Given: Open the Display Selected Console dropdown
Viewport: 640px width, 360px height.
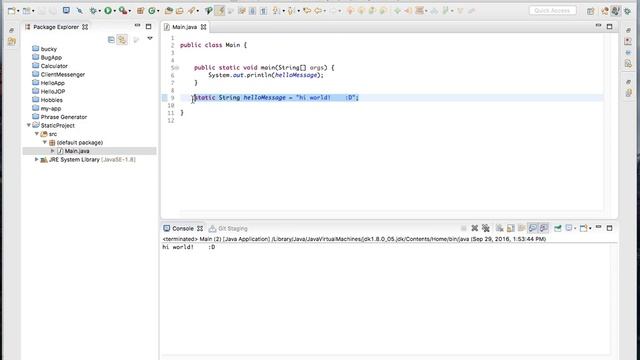Looking at the screenshot, I should 576,229.
